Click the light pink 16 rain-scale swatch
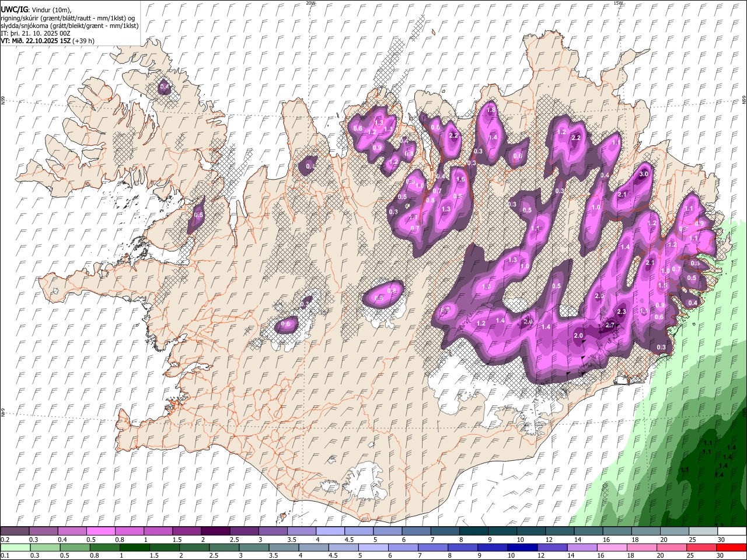Viewport: 747px width, 560px height. 612,547
